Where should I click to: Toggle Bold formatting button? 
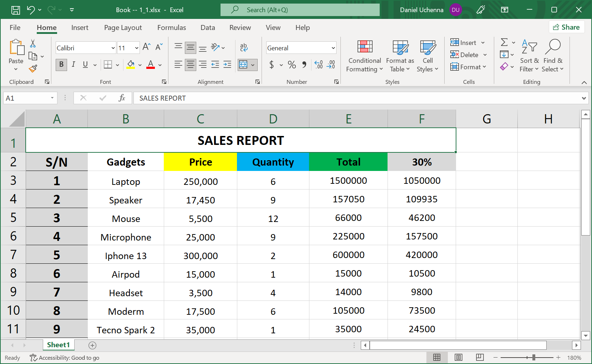[61, 65]
